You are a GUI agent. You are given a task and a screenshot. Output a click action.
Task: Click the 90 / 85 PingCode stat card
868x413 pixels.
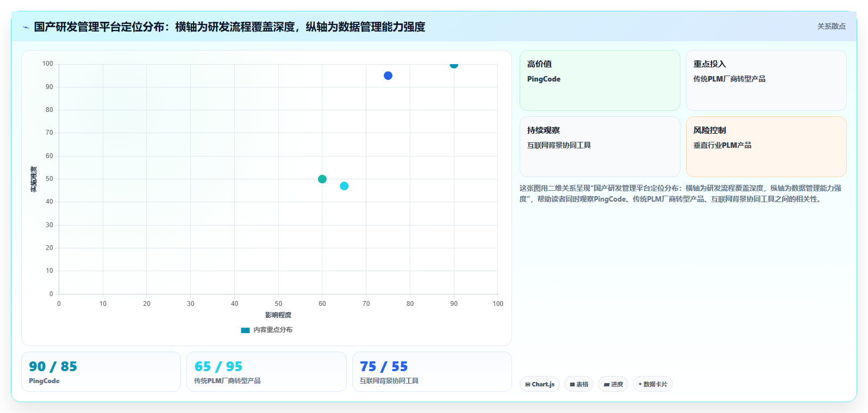(x=101, y=372)
